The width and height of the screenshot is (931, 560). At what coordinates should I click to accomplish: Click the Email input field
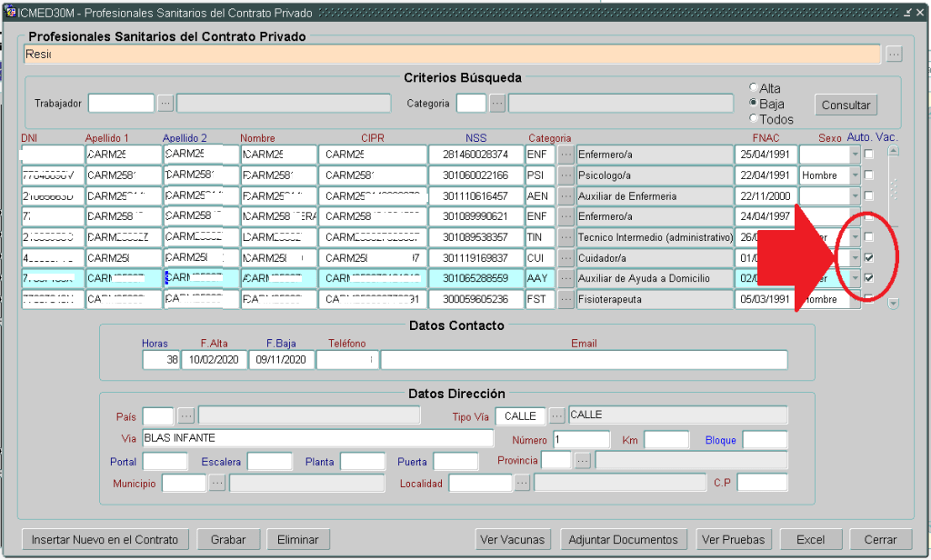[x=584, y=360]
